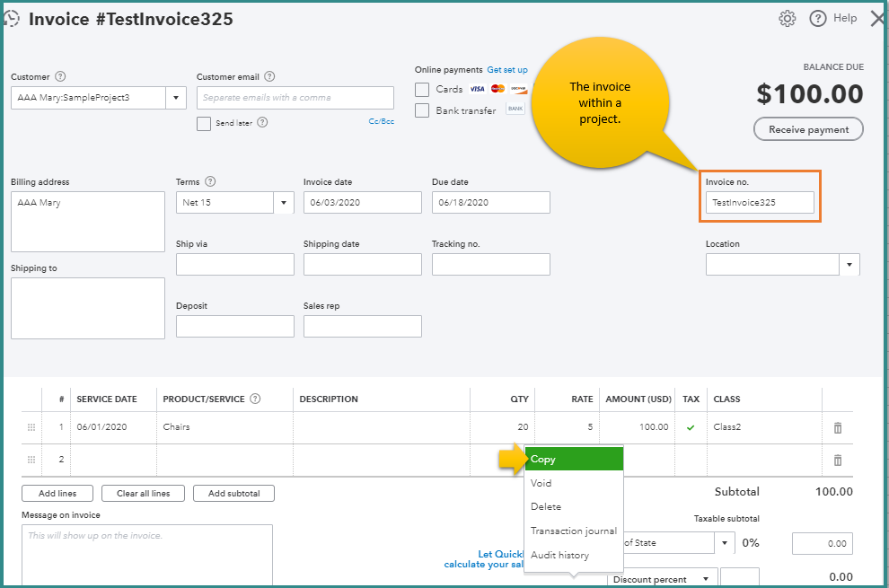
Task: Open the recent transactions clock icon
Action: point(13,18)
